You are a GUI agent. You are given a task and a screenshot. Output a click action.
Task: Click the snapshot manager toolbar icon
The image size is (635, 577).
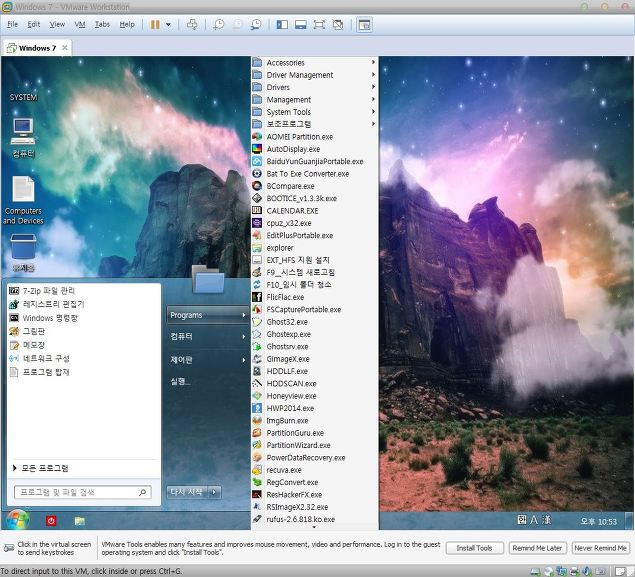point(256,25)
